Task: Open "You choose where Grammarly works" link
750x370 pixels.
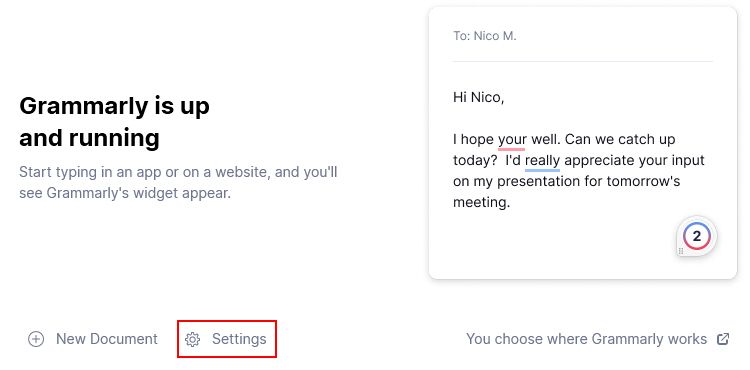Action: point(586,339)
